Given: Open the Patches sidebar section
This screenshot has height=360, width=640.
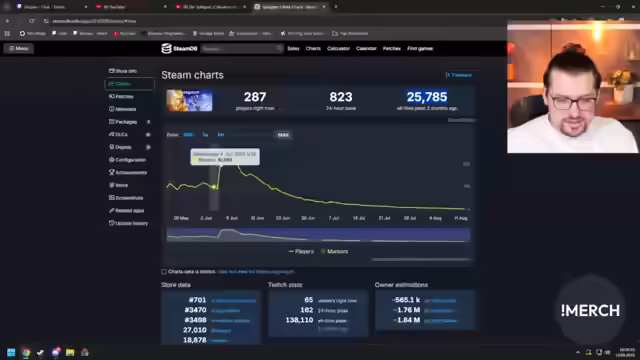Looking at the screenshot, I should 121,96.
